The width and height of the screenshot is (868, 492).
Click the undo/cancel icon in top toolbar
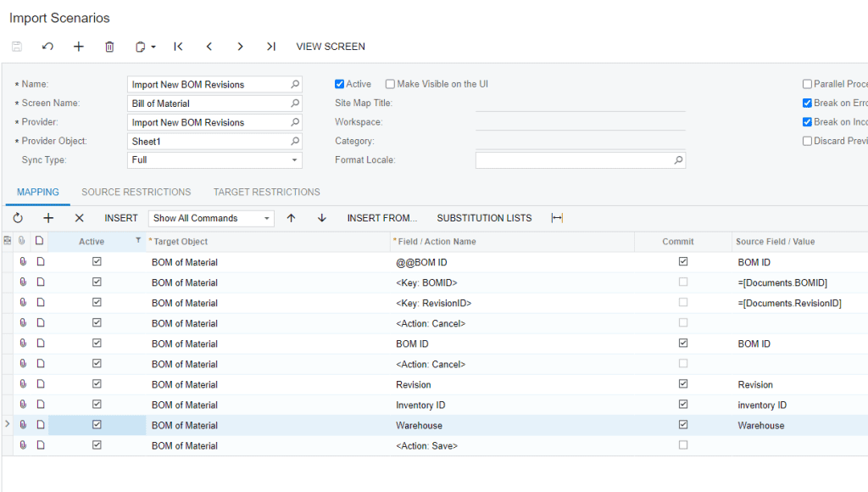pyautogui.click(x=47, y=47)
